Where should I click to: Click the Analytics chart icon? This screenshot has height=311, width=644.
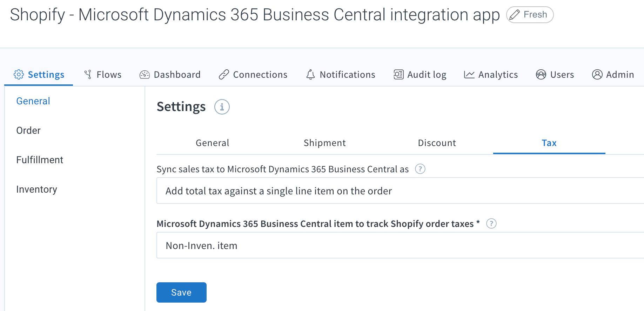(469, 75)
